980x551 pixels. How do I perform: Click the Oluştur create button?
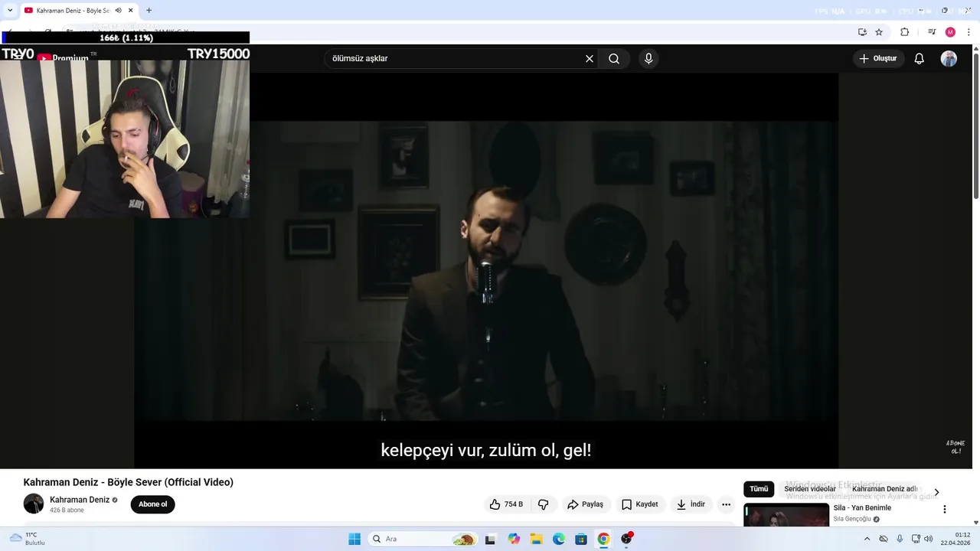pyautogui.click(x=878, y=59)
